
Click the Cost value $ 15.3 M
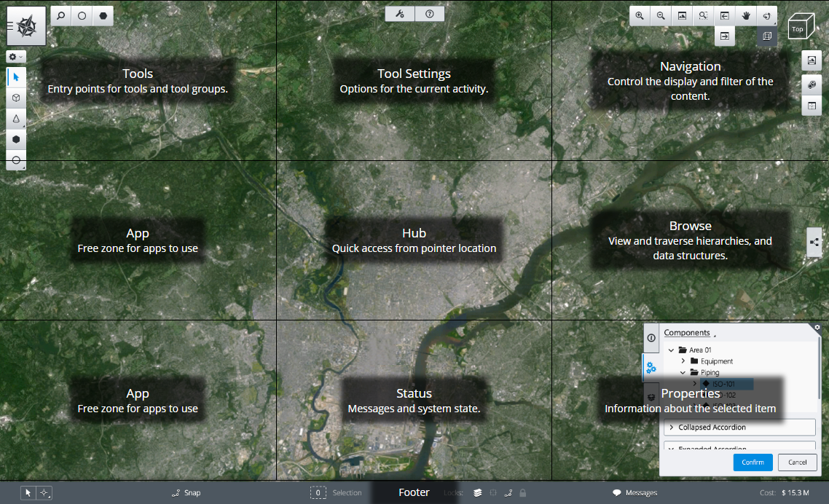click(x=795, y=493)
